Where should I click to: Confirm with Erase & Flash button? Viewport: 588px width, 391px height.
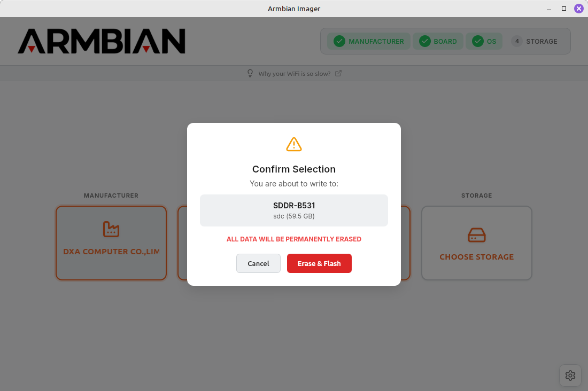[319, 263]
